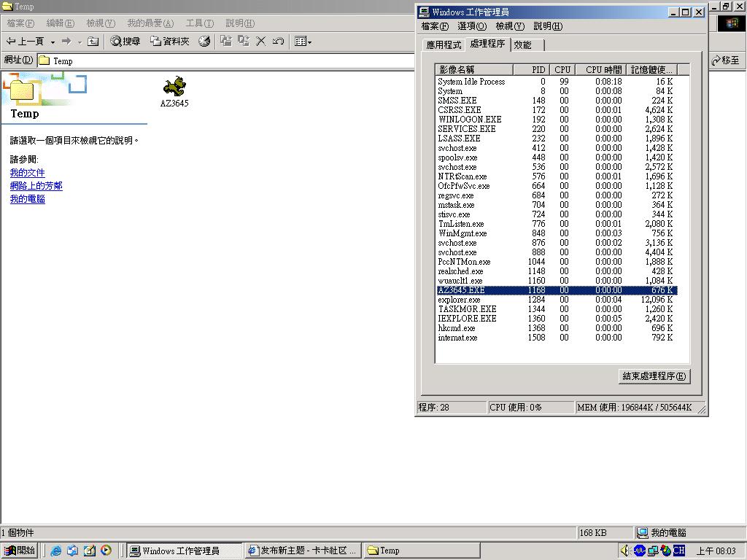Sort processes by 記憶體使用 column header
747x560 pixels.
pos(651,69)
